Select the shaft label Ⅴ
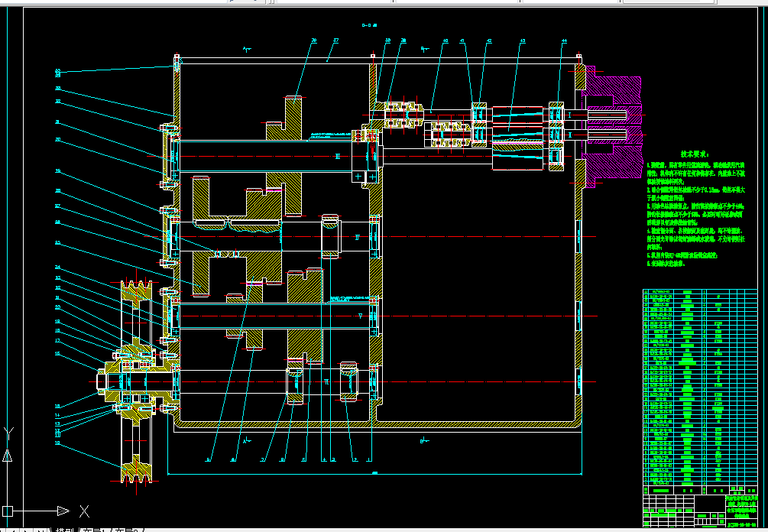Screen dimensions: 768x532 [x=361, y=316]
